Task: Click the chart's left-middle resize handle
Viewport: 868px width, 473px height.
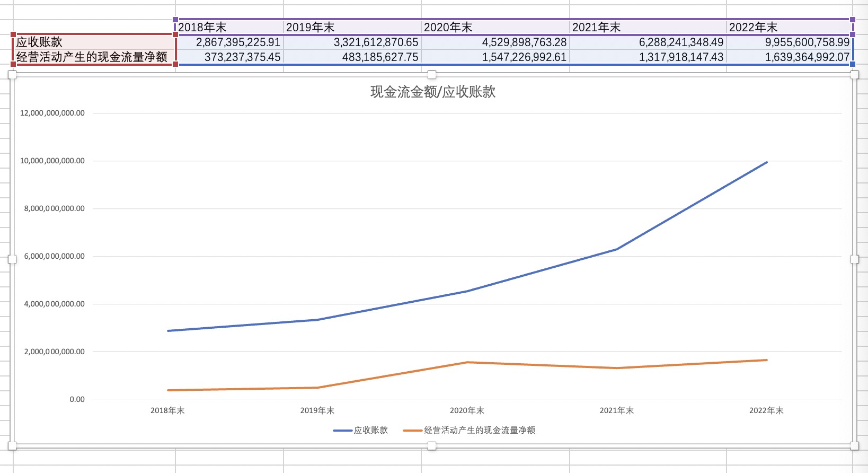Action: 12,259
